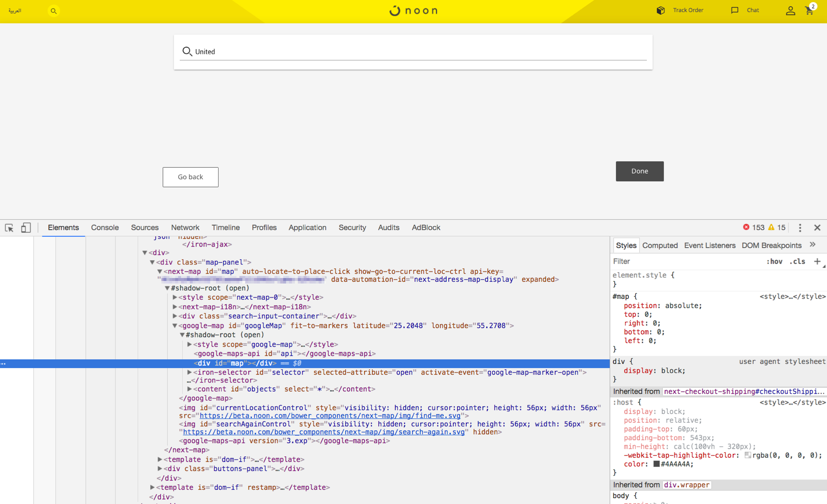Switch to the Elements tab
The height and width of the screenshot is (504, 827).
click(x=63, y=227)
